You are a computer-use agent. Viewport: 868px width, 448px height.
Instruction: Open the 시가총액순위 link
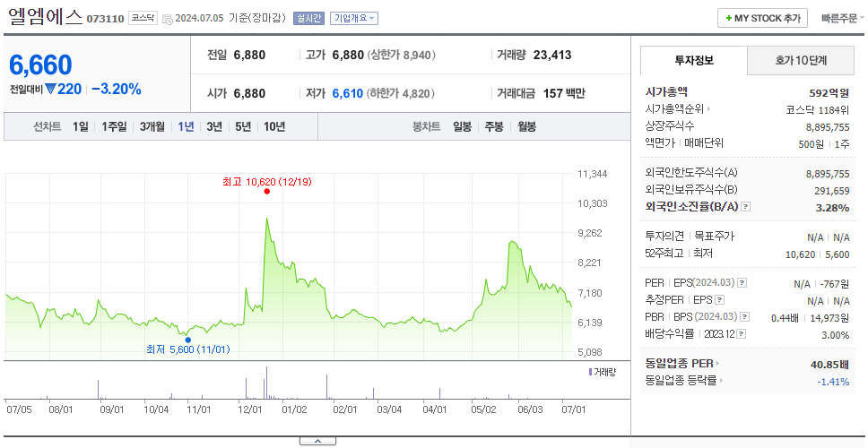tap(675, 109)
